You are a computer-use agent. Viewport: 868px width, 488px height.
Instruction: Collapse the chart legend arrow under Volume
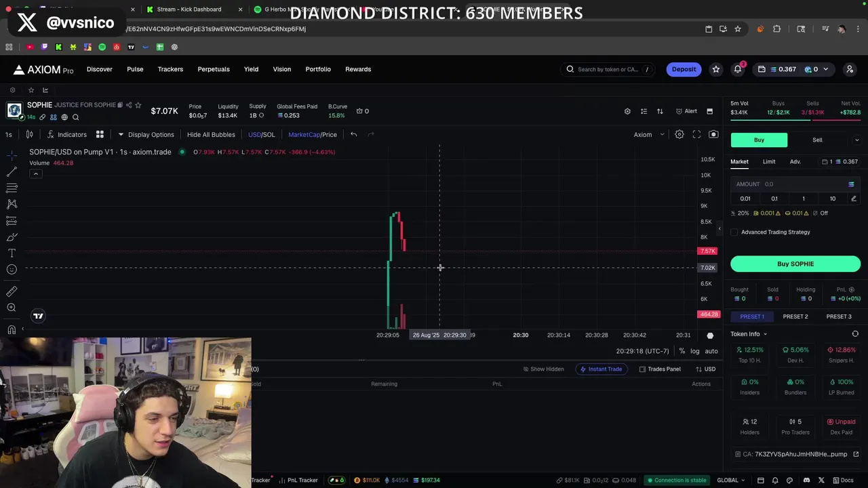tap(36, 174)
